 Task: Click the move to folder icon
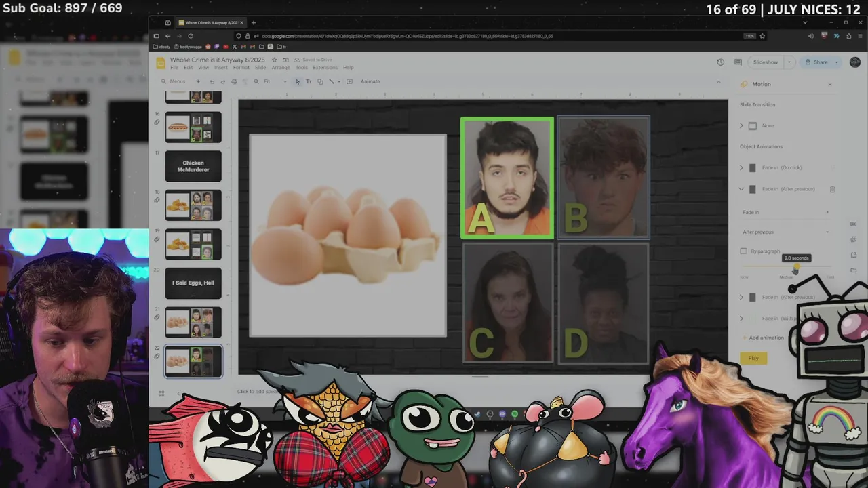[285, 60]
